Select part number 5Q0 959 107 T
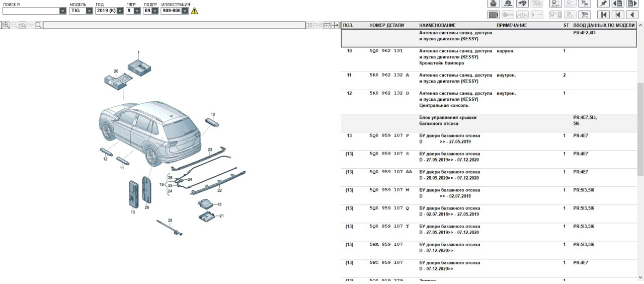This screenshot has width=644, height=284. [x=389, y=226]
